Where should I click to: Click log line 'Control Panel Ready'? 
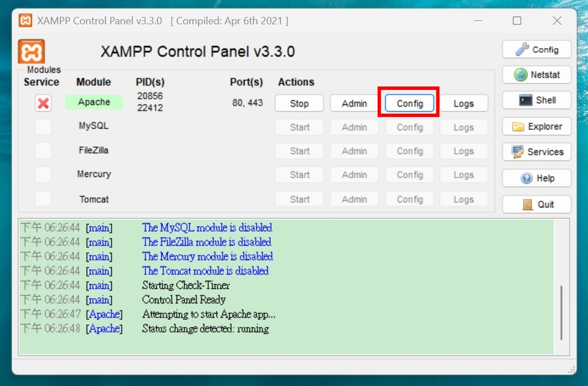(184, 300)
